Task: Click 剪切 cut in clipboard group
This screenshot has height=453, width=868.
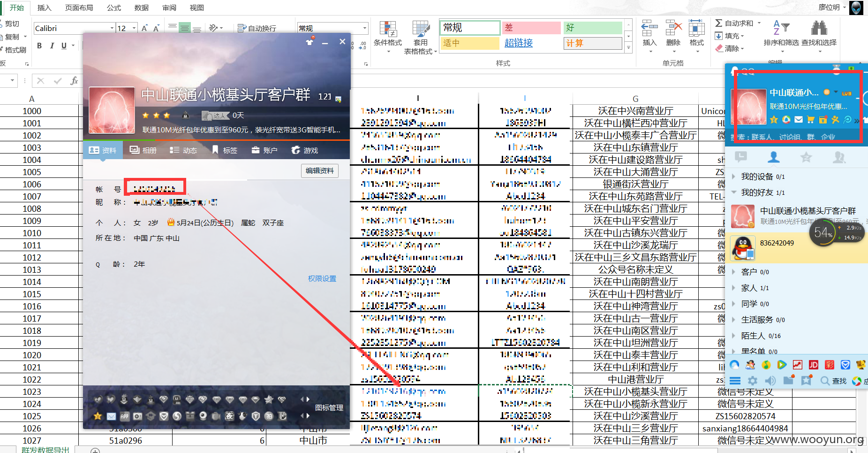Action: click(10, 24)
